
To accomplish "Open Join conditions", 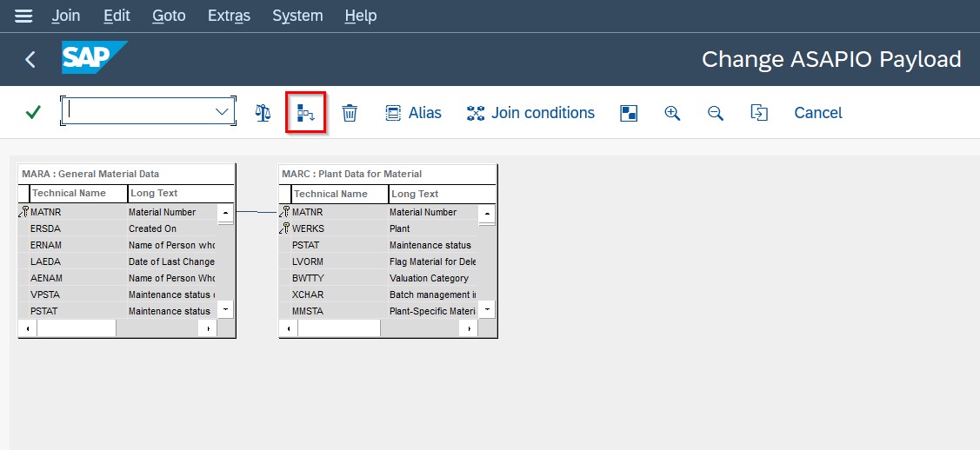I will click(530, 113).
